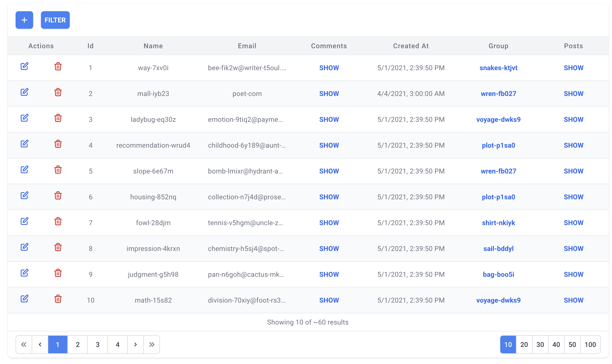612x364 pixels.
Task: Delete the way-7xv0i row
Action: 58,66
